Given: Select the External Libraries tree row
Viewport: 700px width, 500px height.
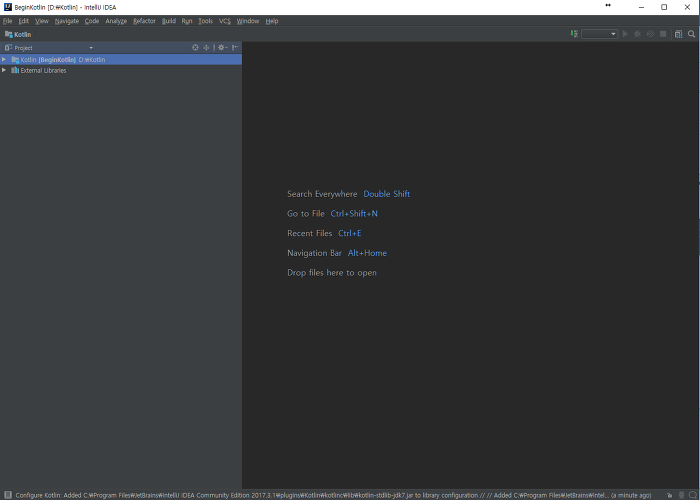Looking at the screenshot, I should pyautogui.click(x=121, y=70).
